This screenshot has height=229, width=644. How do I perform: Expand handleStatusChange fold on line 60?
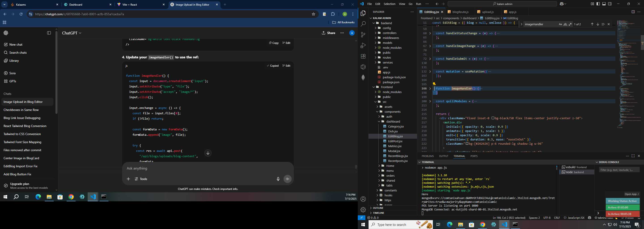pyautogui.click(x=430, y=33)
